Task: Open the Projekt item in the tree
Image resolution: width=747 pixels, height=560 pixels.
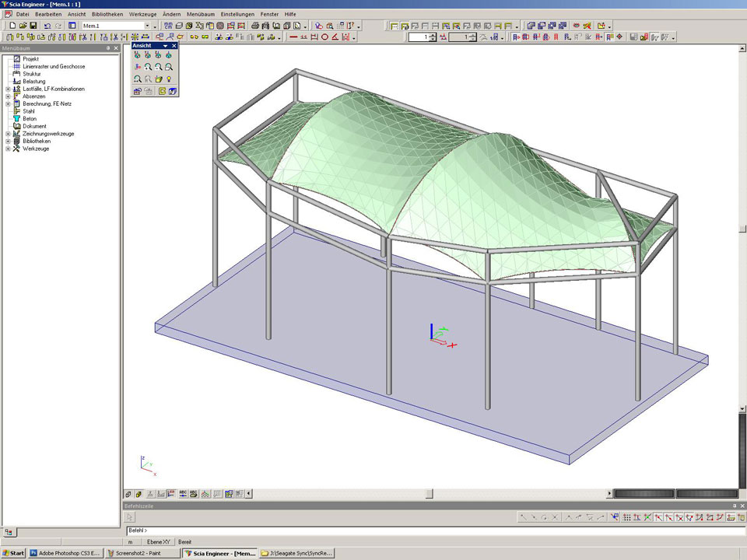Action: coord(30,59)
